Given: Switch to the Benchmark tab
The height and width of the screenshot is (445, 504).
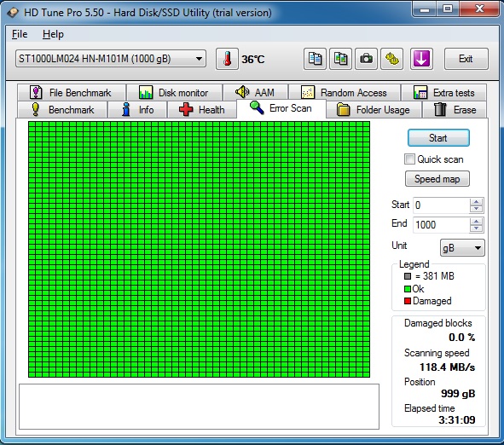Looking at the screenshot, I should coord(62,110).
